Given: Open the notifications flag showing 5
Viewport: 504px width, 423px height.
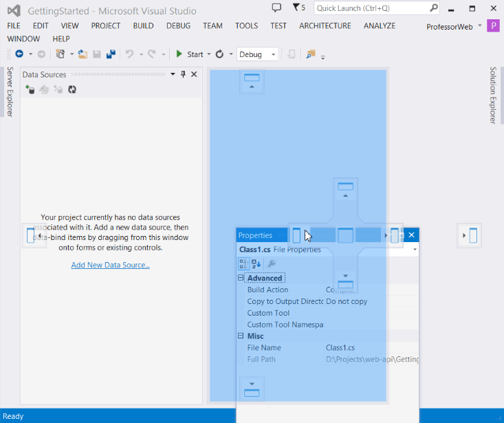Looking at the screenshot, I should point(299,8).
